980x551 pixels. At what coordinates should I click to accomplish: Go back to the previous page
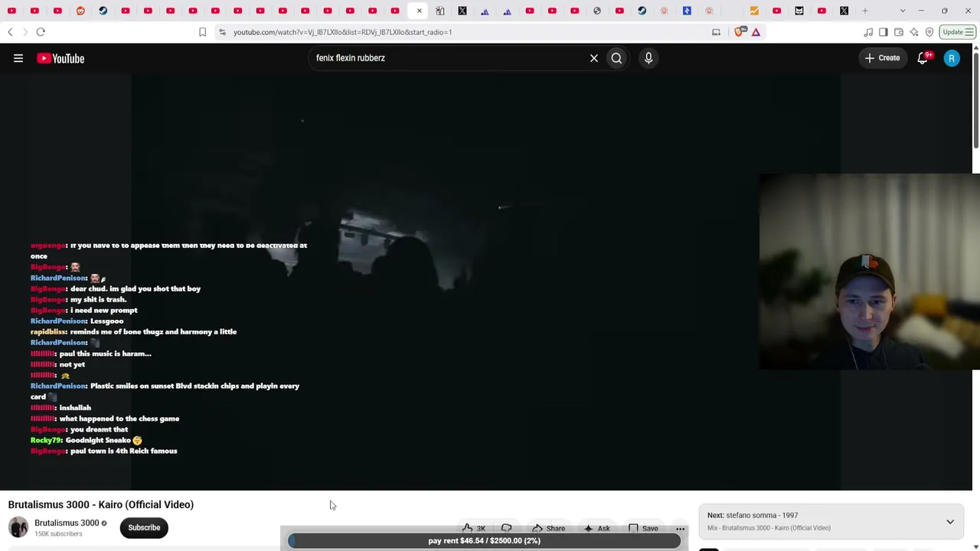pos(10,32)
